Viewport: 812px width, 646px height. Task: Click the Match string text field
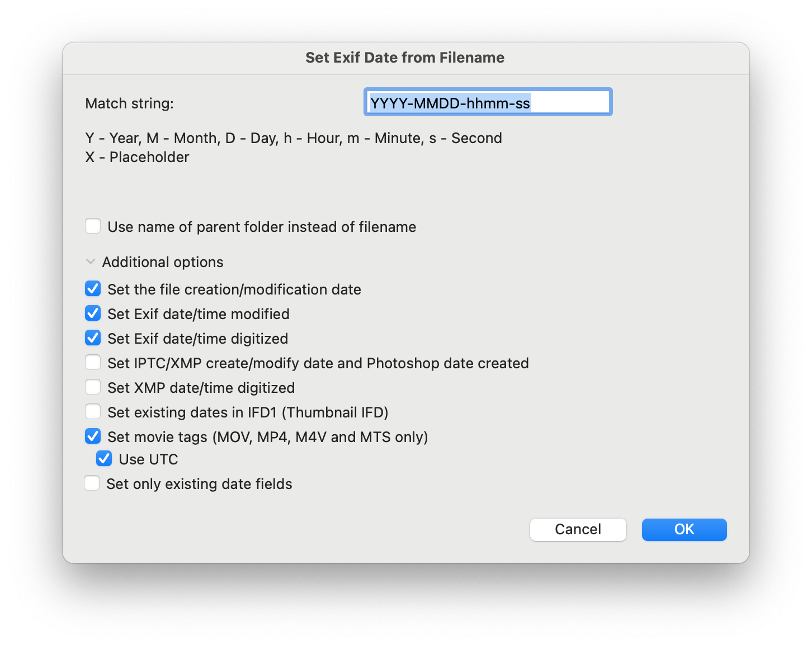(488, 103)
